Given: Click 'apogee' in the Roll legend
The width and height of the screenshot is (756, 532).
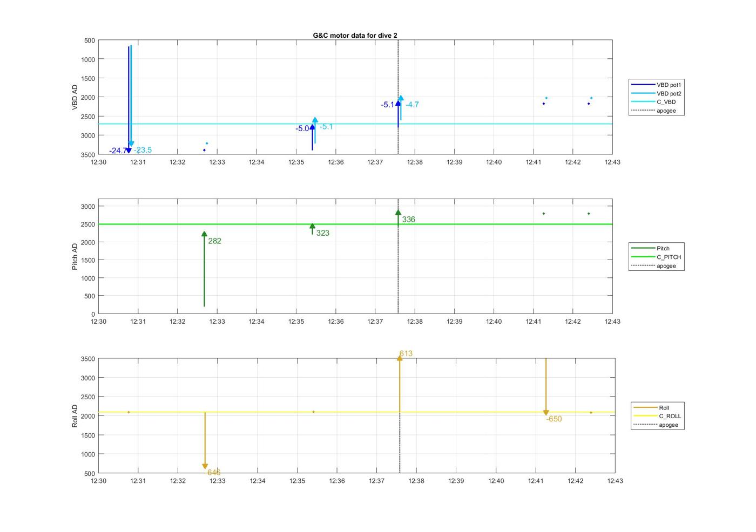Looking at the screenshot, I should coord(657,425).
